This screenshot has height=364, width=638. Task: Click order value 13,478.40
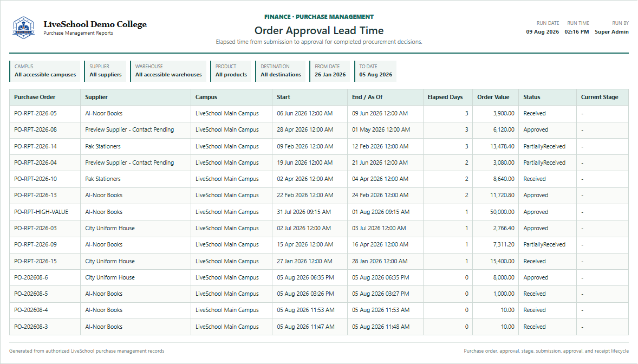click(x=502, y=146)
